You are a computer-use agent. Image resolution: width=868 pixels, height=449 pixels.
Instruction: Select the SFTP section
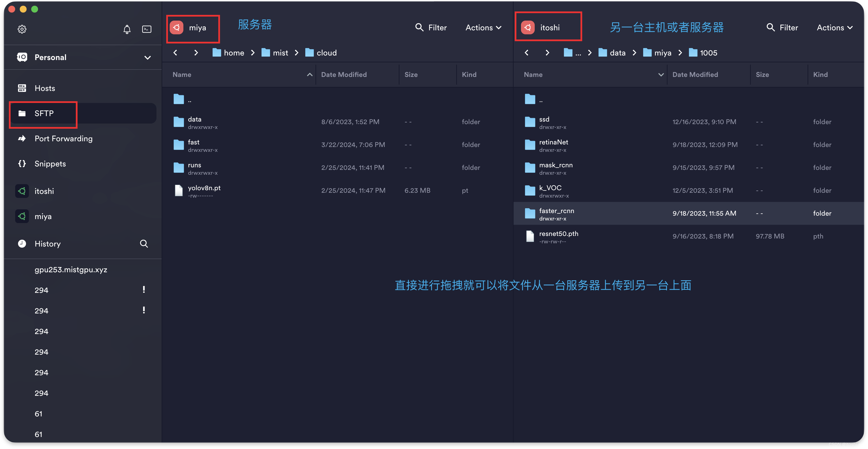click(83, 114)
